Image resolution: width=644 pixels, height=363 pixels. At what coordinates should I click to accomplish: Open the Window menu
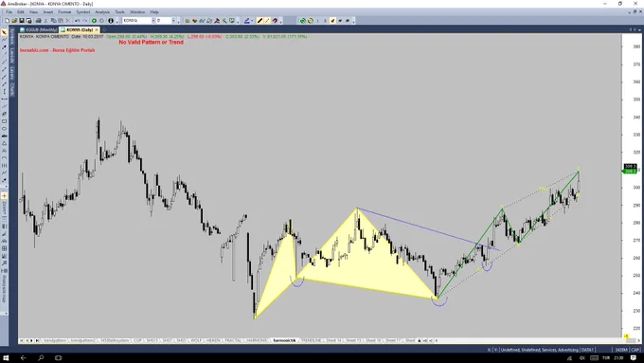[137, 12]
